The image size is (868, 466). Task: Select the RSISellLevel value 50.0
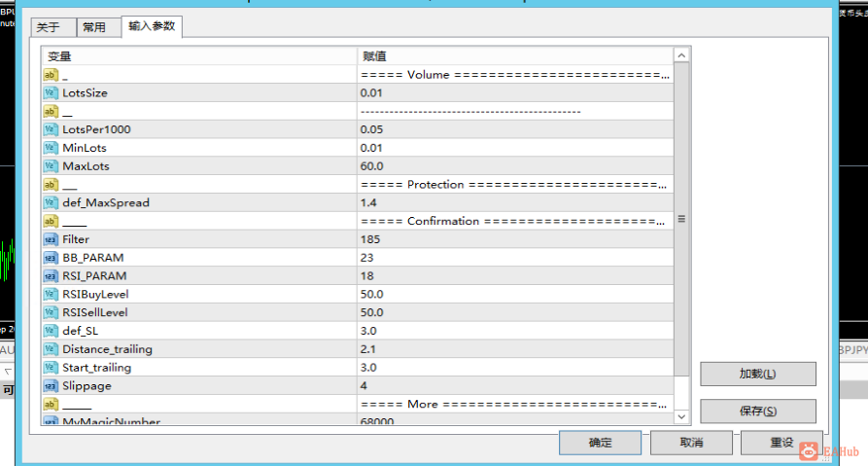[x=372, y=312]
